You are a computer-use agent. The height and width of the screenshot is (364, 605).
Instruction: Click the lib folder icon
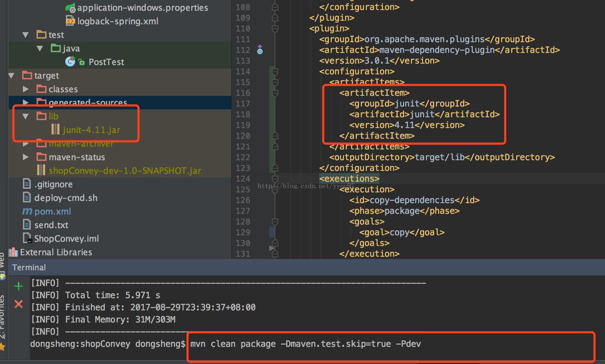pyautogui.click(x=42, y=116)
